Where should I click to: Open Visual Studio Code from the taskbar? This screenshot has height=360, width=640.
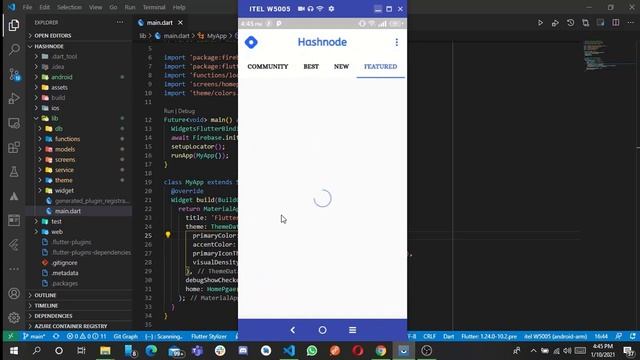(289, 351)
